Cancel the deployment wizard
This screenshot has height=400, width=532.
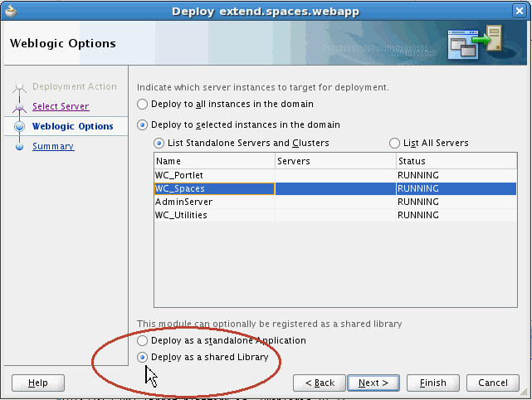pyautogui.click(x=493, y=383)
